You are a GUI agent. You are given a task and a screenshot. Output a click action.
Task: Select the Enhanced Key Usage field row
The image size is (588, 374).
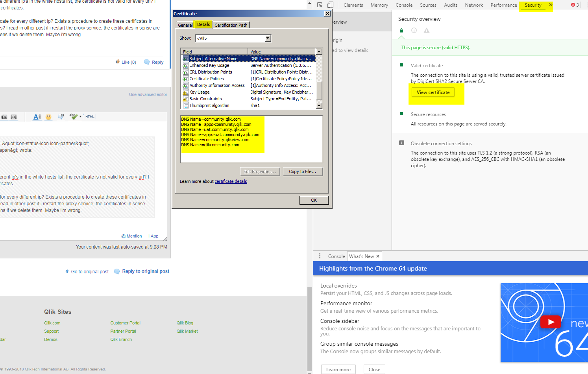(249, 65)
